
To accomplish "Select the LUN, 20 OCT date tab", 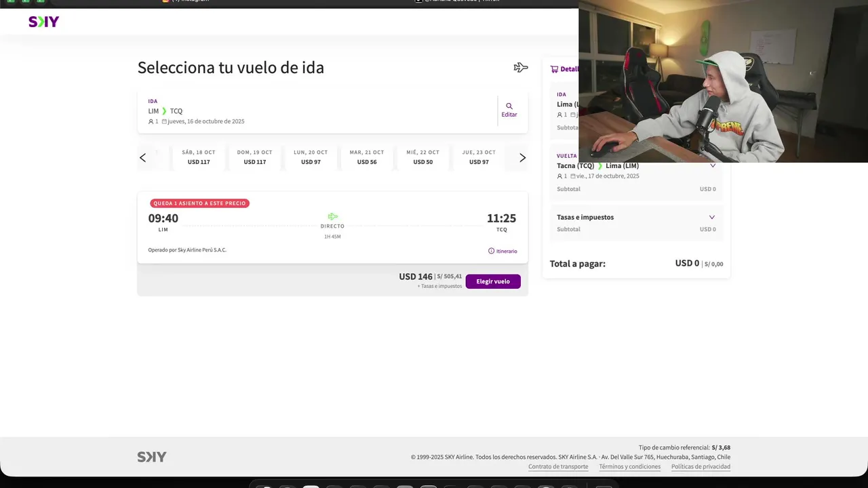I will pyautogui.click(x=311, y=157).
